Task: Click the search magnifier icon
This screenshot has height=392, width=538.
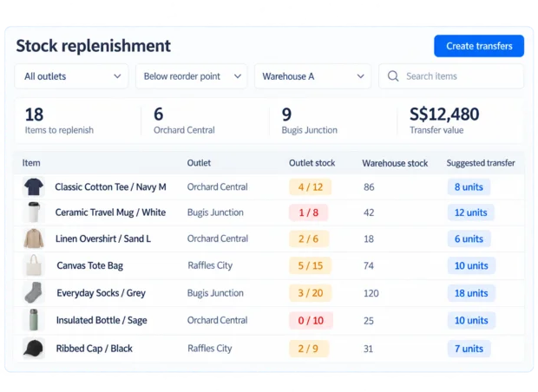Action: tap(393, 76)
